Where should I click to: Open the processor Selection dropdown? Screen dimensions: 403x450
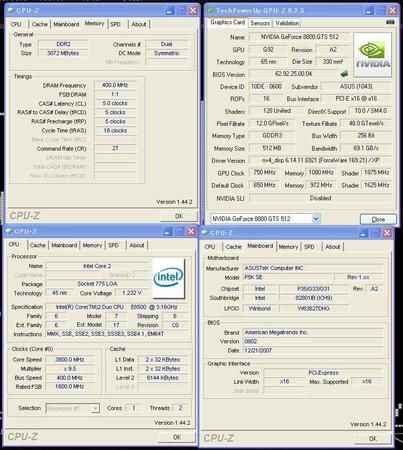[x=95, y=408]
